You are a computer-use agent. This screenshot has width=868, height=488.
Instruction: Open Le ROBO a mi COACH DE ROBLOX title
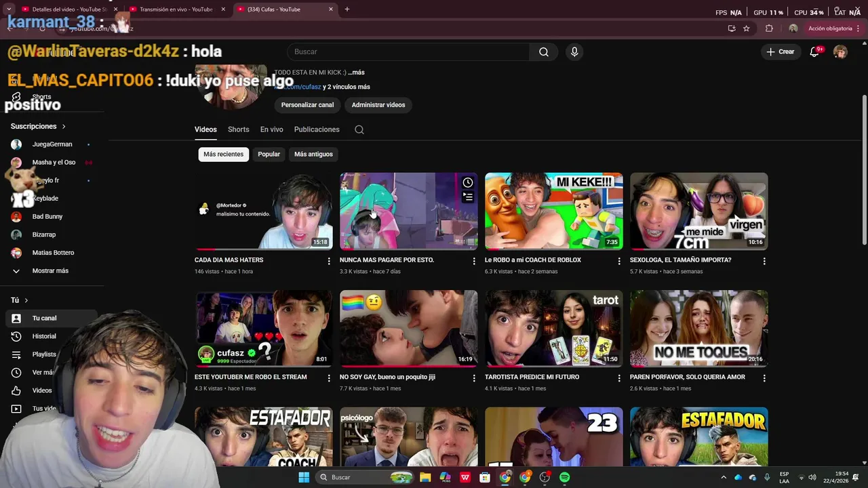pyautogui.click(x=533, y=260)
